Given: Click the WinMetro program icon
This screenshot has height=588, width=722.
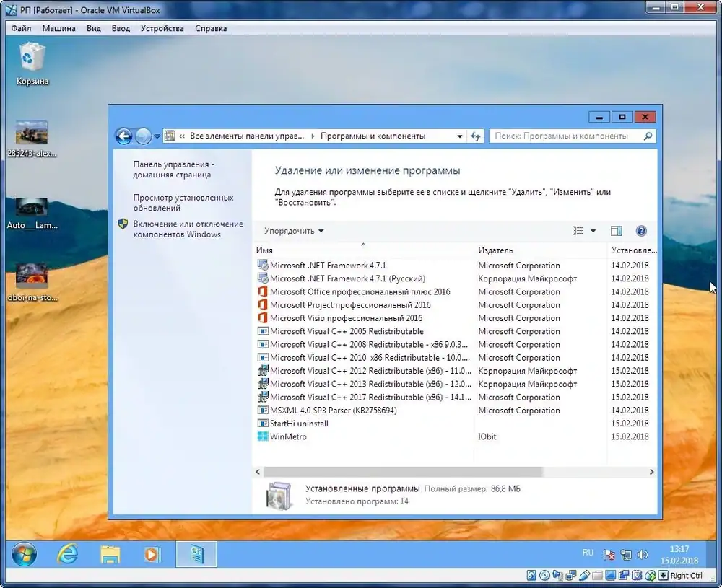Looking at the screenshot, I should 263,437.
